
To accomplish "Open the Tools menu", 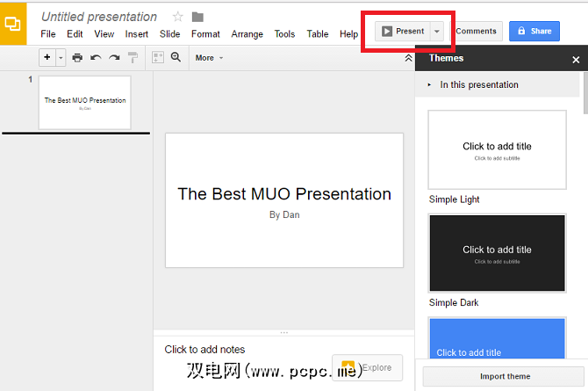I will [x=284, y=34].
